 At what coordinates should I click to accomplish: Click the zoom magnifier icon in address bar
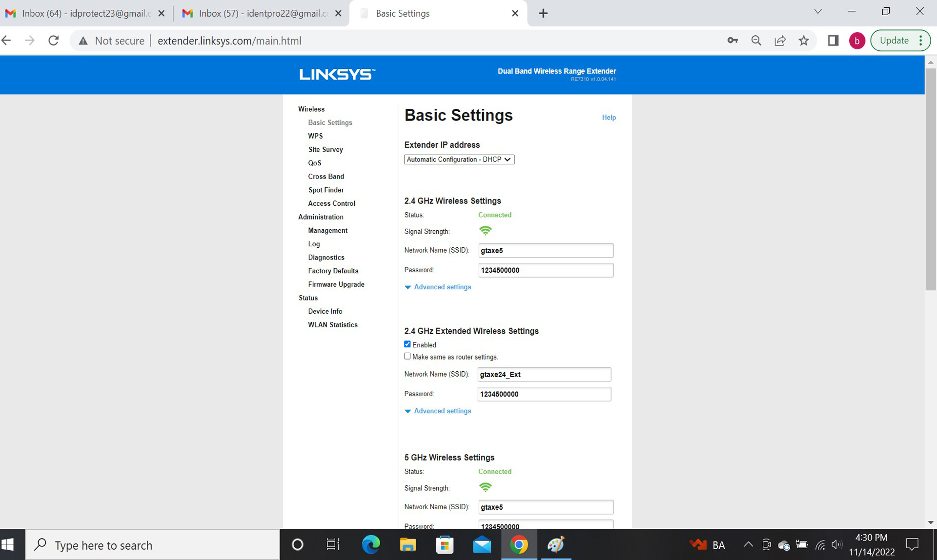[756, 40]
